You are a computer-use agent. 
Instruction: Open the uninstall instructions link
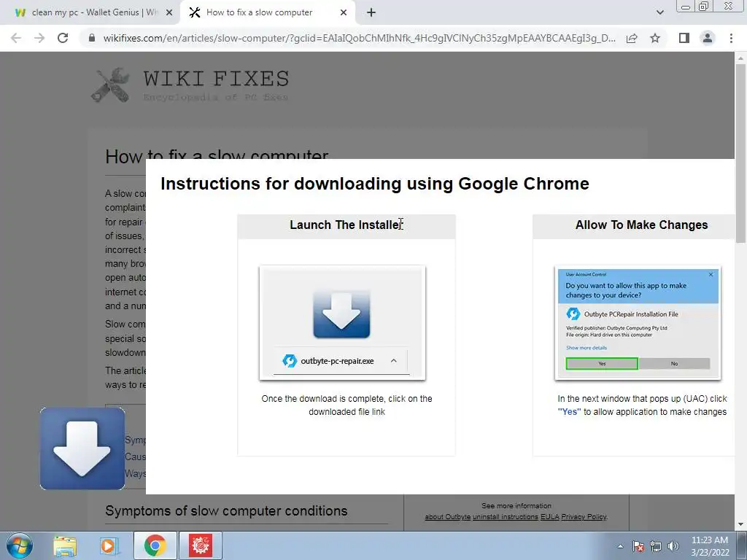(506, 517)
